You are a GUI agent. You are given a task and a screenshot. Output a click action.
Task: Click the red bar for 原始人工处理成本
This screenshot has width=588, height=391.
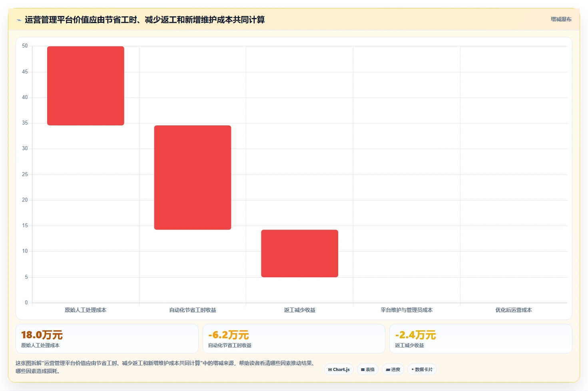(86, 86)
